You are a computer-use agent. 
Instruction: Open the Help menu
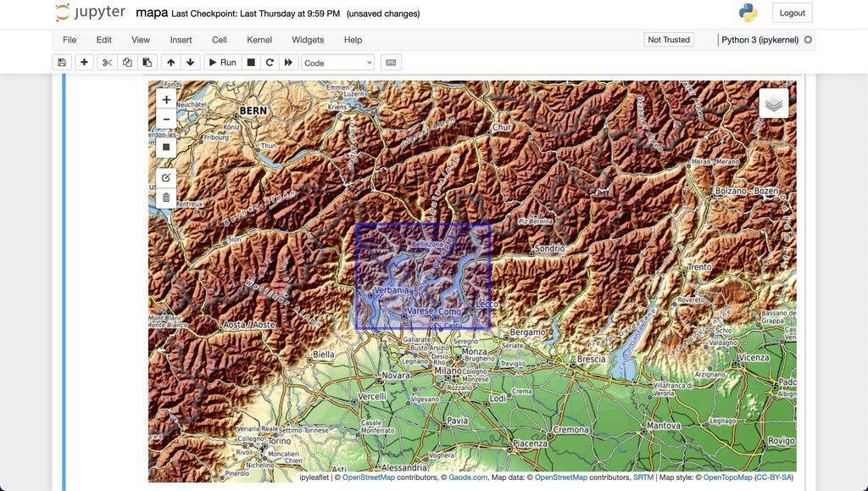(353, 40)
